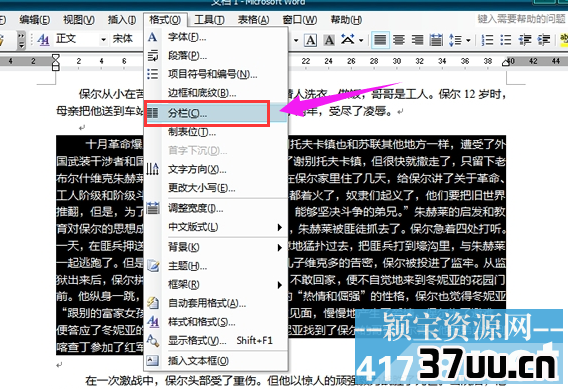568x389 pixels.
Task: Open the style dropdown showing 正文
Action: coord(81,39)
